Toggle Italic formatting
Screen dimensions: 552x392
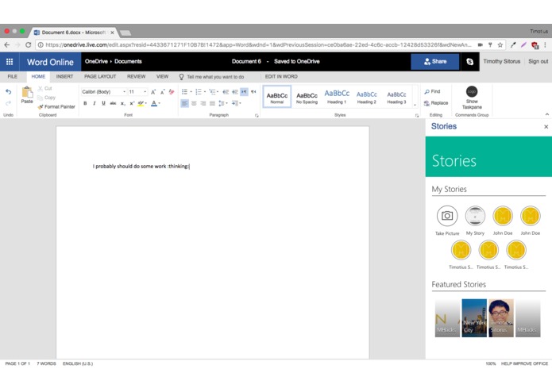[x=94, y=103]
